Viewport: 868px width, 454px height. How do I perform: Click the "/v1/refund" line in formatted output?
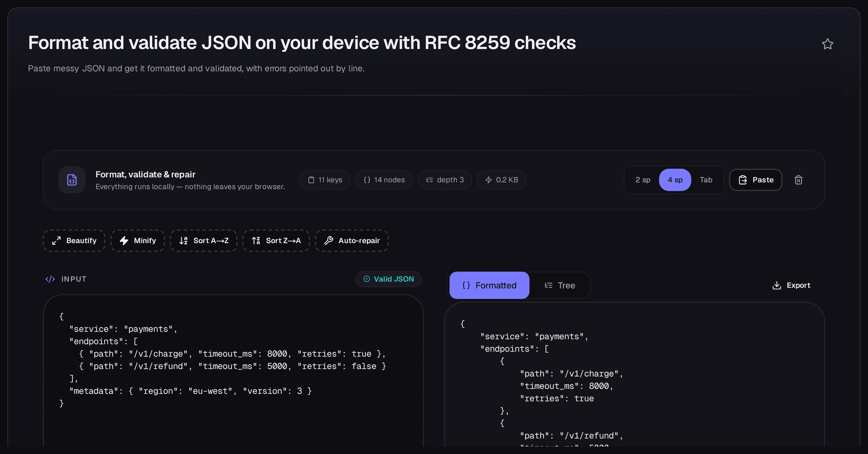click(571, 435)
